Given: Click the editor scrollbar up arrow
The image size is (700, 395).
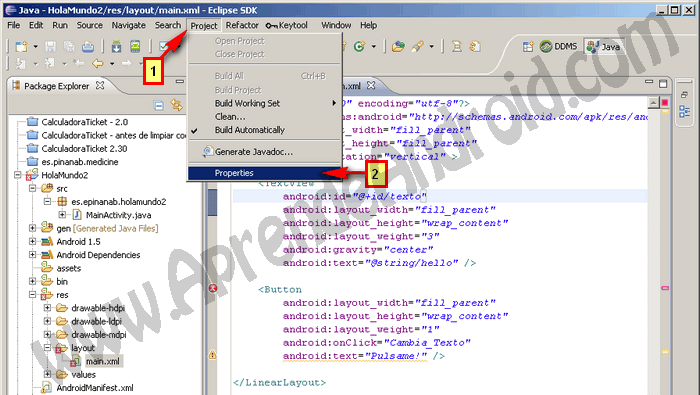Looking at the screenshot, I should pyautogui.click(x=653, y=103).
